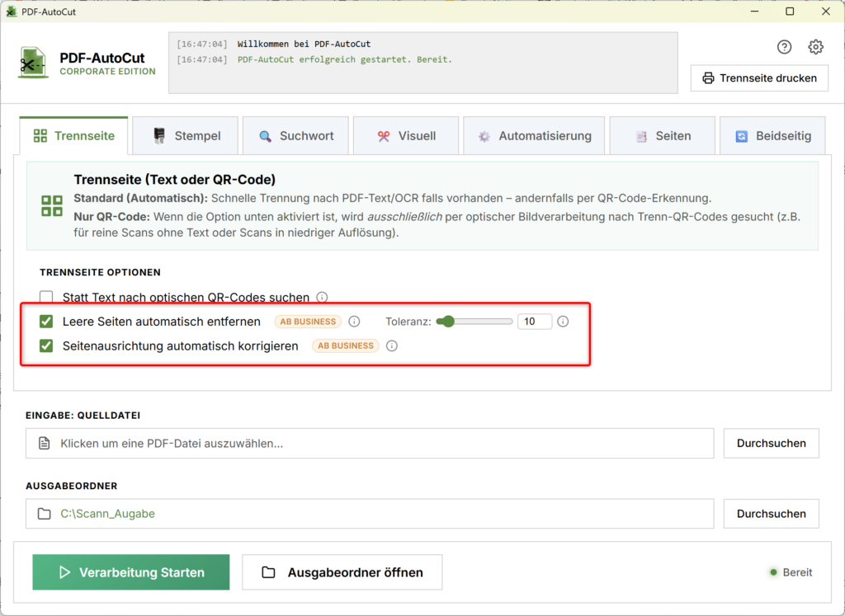This screenshot has height=616, width=845.
Task: Click the 'CORPORATE EDITION' label
Action: click(x=108, y=72)
